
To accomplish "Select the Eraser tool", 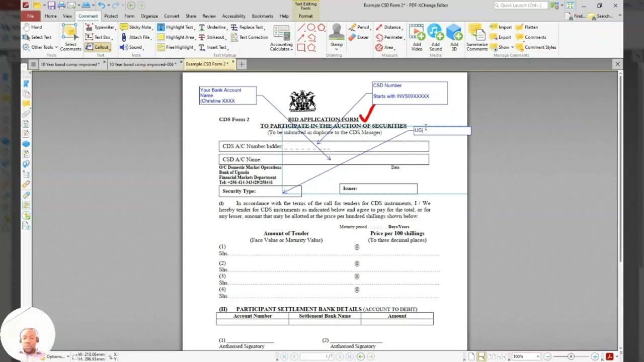I will 359,37.
